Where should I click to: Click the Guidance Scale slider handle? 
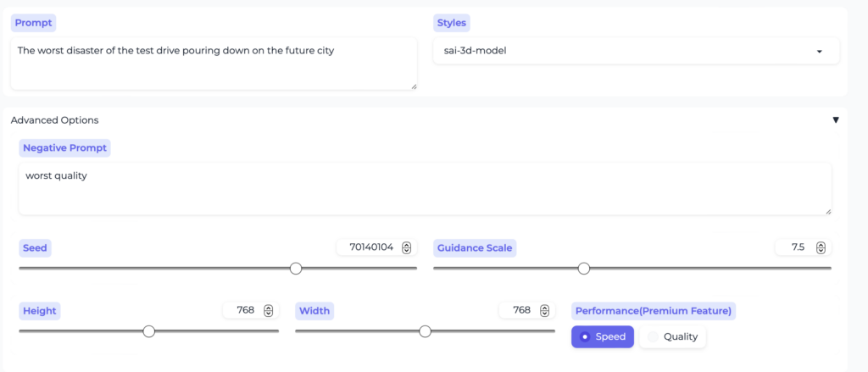(x=584, y=269)
